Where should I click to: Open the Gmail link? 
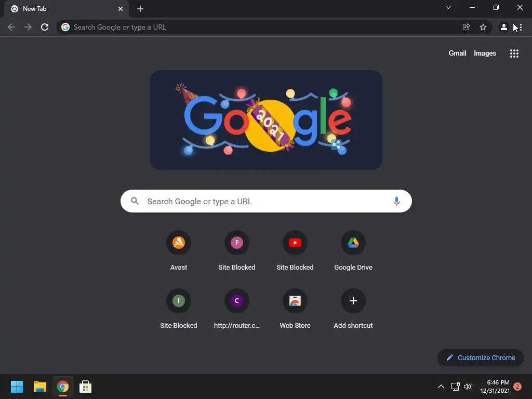pos(457,54)
